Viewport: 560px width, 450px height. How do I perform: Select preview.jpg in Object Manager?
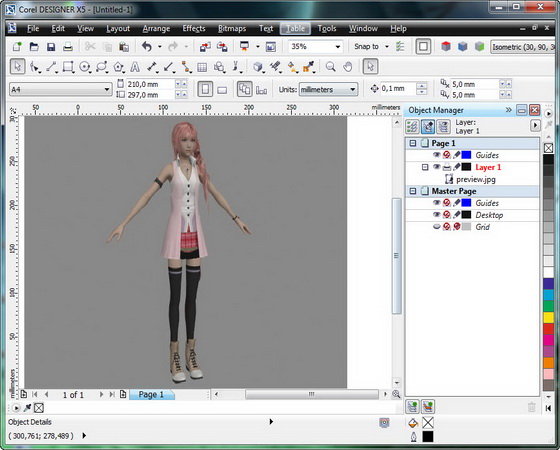[476, 179]
